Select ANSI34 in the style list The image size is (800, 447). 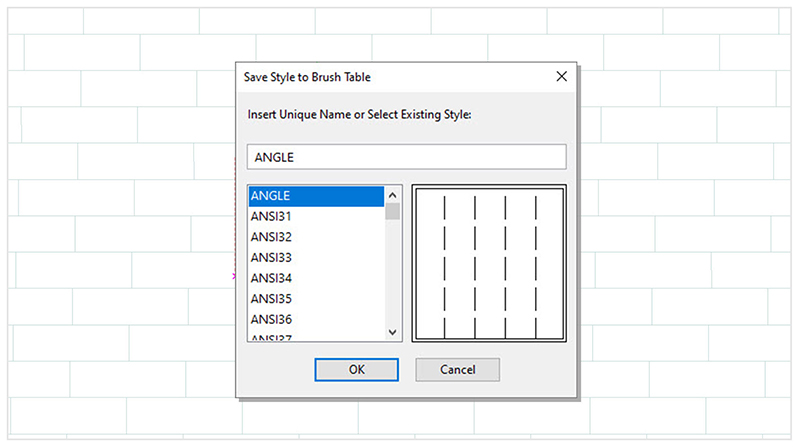316,278
